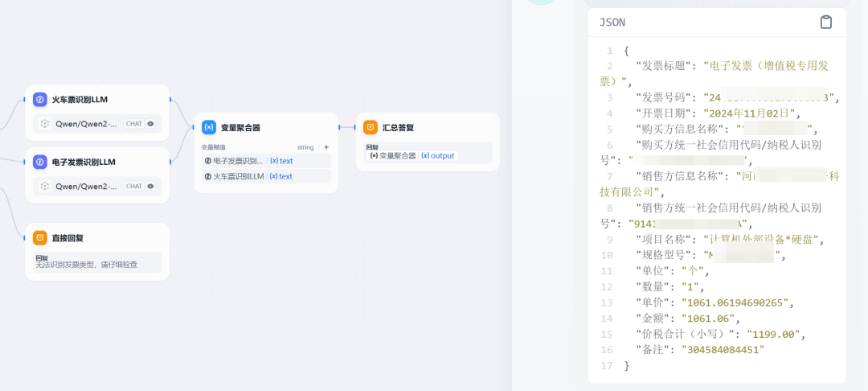Click the Qwen/Qwen2 model name in 电子发票识别LLM node
The height and width of the screenshot is (391, 868).
click(x=86, y=186)
